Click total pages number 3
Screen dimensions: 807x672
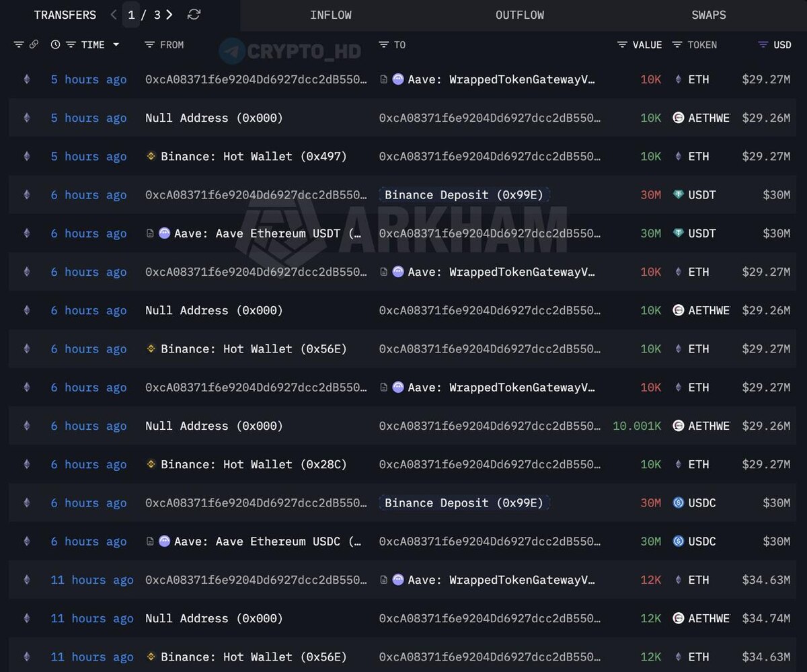point(157,15)
